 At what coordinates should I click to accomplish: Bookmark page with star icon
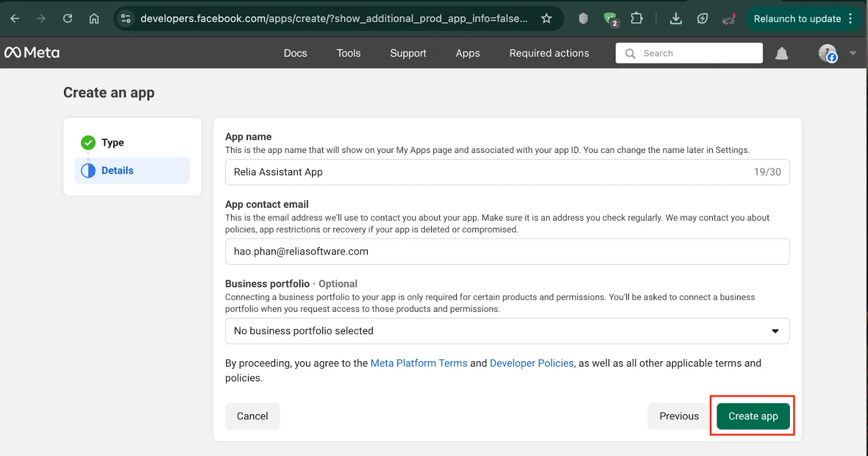point(546,18)
